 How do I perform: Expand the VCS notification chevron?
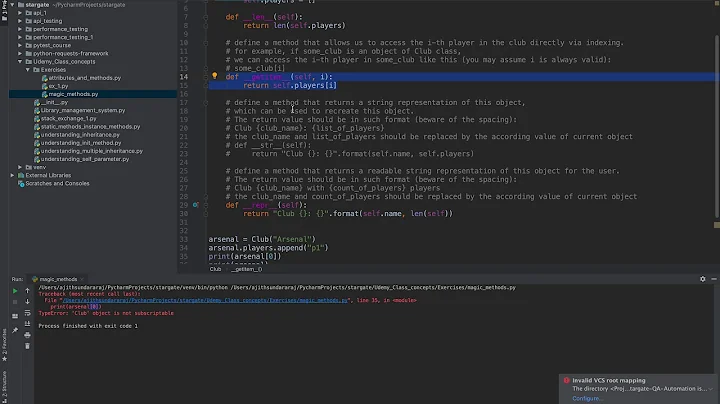click(710, 389)
